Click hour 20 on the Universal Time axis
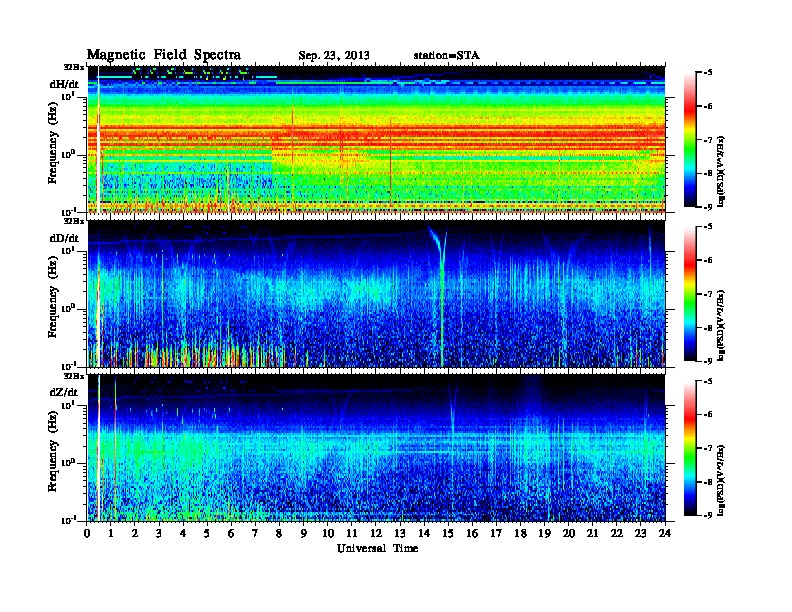 pyautogui.click(x=569, y=533)
